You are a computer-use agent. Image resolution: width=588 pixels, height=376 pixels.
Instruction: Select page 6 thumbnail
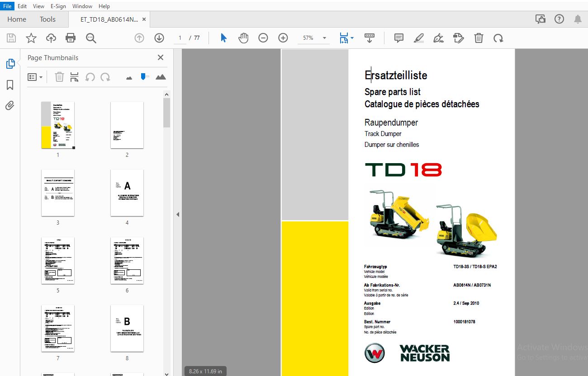(x=127, y=261)
